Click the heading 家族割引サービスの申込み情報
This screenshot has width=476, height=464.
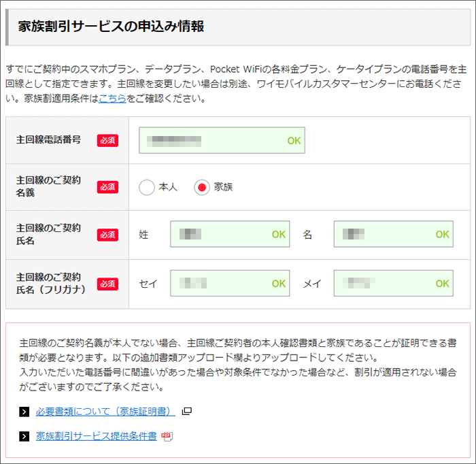coord(111,27)
